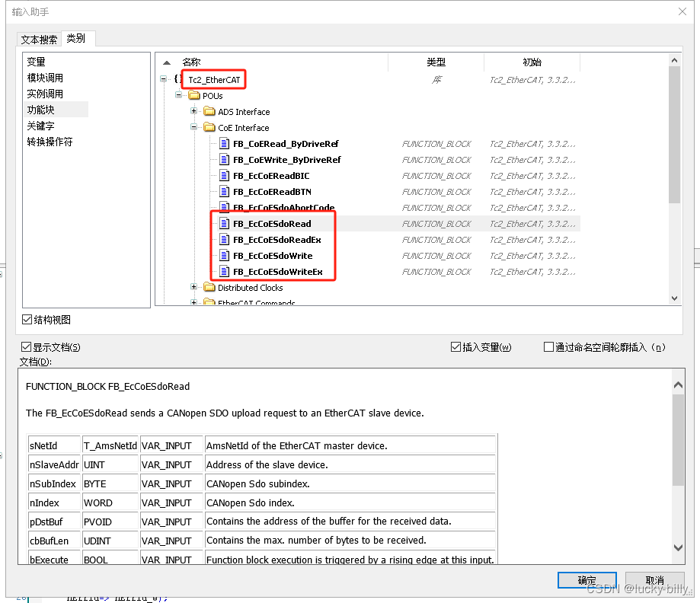Select the FB_CoERead_ByDriveRef icon
The height and width of the screenshot is (603, 700).
[x=223, y=143]
